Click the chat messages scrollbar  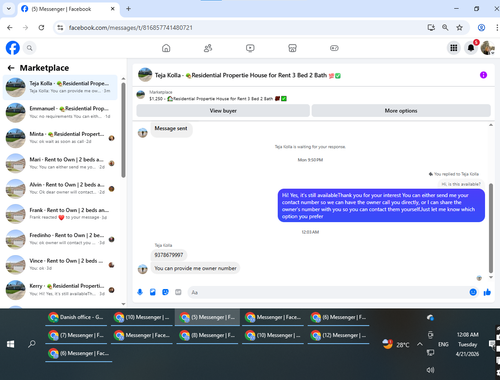pos(491,228)
